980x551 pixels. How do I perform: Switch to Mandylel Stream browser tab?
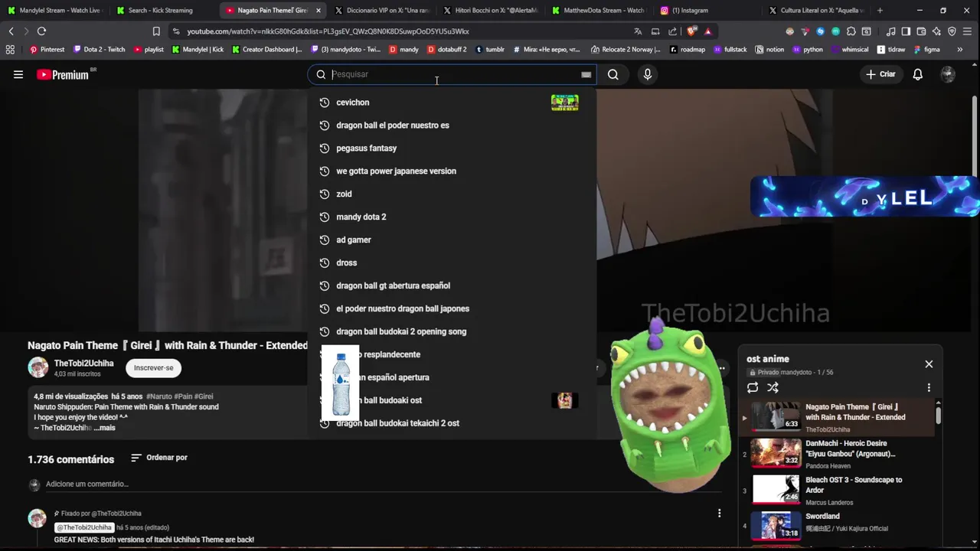point(55,11)
